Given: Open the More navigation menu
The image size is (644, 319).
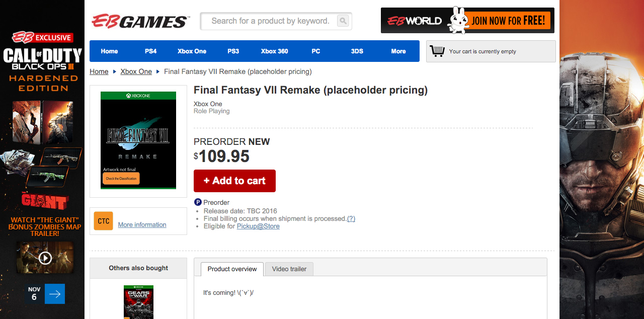Looking at the screenshot, I should [x=398, y=51].
